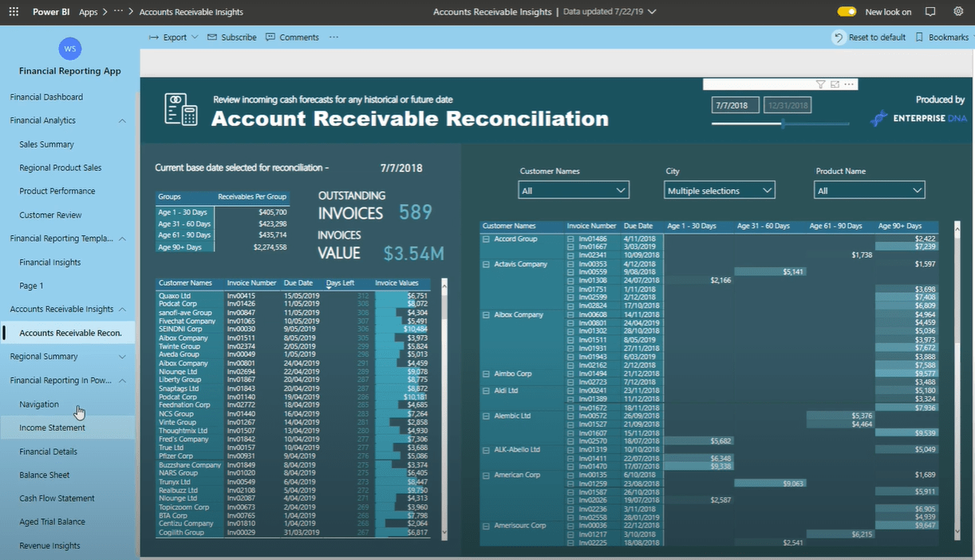Open the settings gear icon
Screen dimensions: 975x560
[958, 12]
